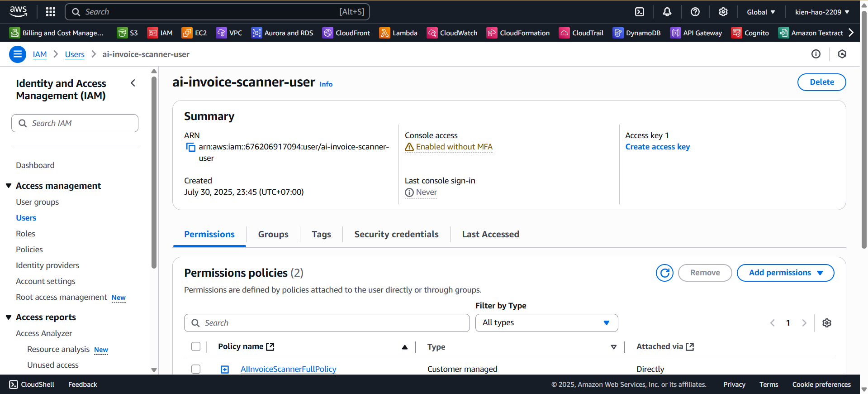Open the Global region dropdown
The width and height of the screenshot is (868, 394).
coord(761,12)
